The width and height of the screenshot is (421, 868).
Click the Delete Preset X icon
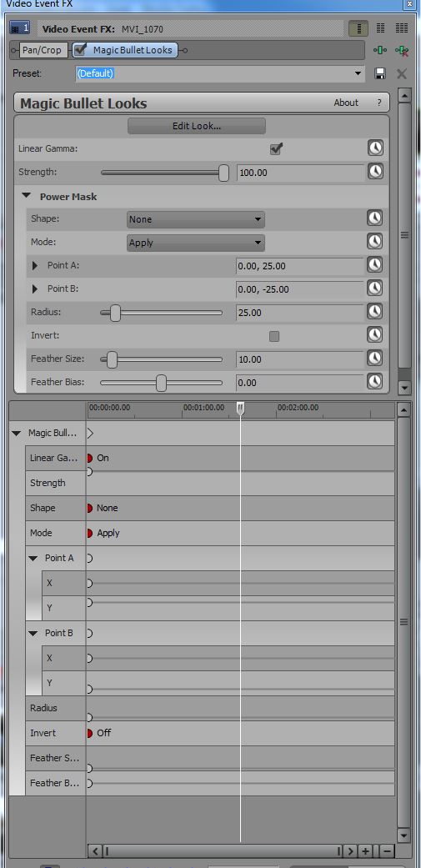(x=402, y=73)
